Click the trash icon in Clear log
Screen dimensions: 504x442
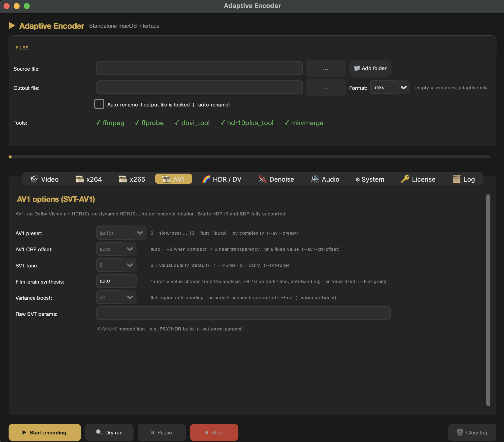(460, 432)
